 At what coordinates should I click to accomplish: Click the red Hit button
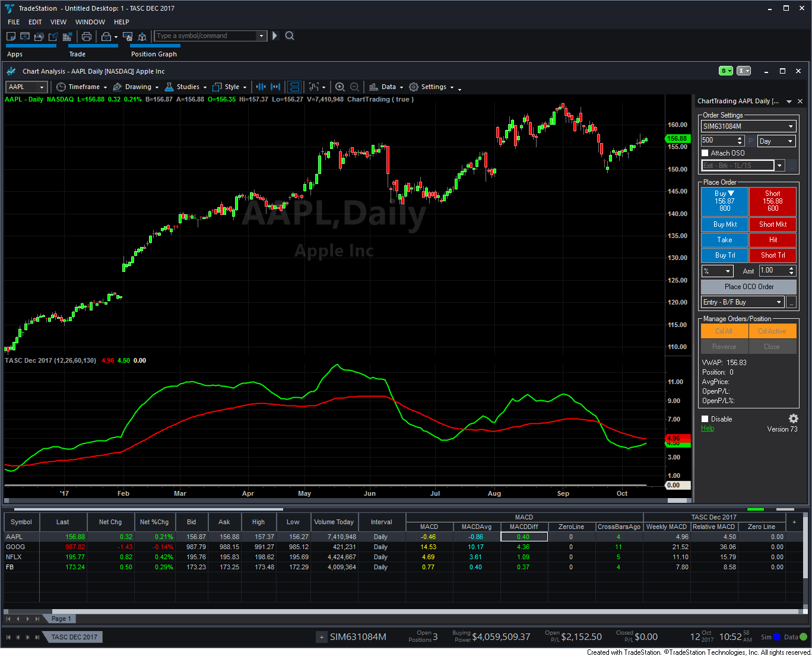773,240
